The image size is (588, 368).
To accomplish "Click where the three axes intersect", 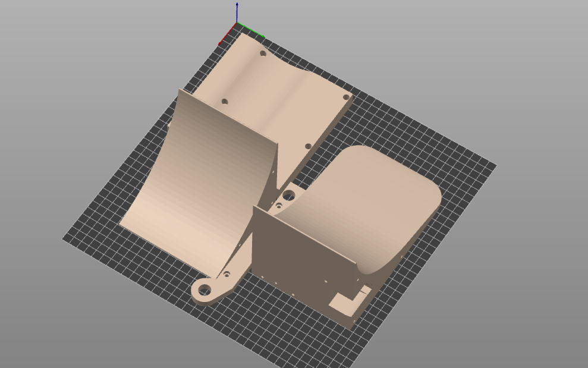I will pos(237,23).
